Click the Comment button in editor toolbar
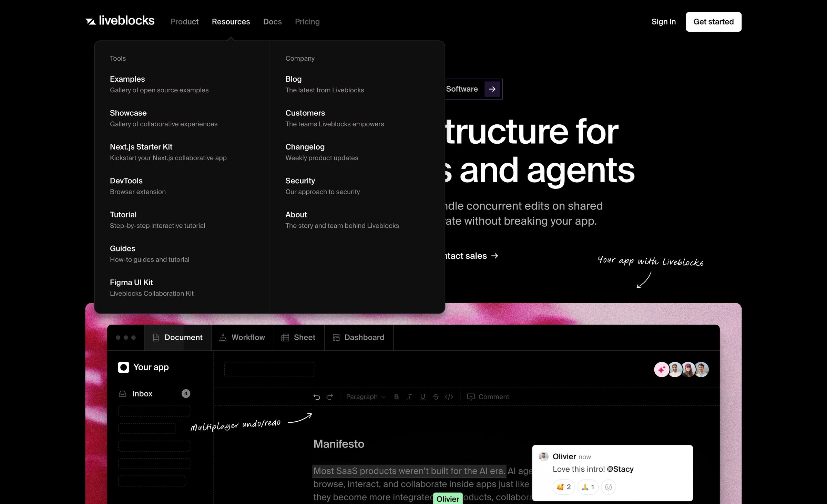The width and height of the screenshot is (827, 504). (488, 397)
